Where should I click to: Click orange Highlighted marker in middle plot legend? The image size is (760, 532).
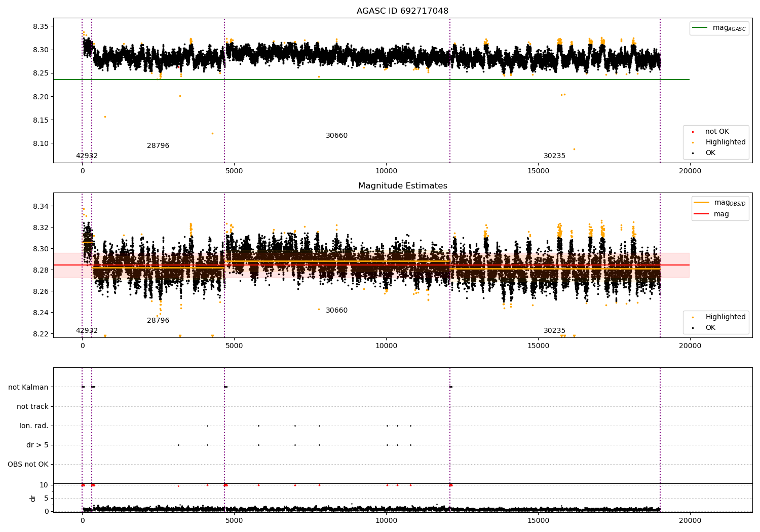[x=693, y=317]
